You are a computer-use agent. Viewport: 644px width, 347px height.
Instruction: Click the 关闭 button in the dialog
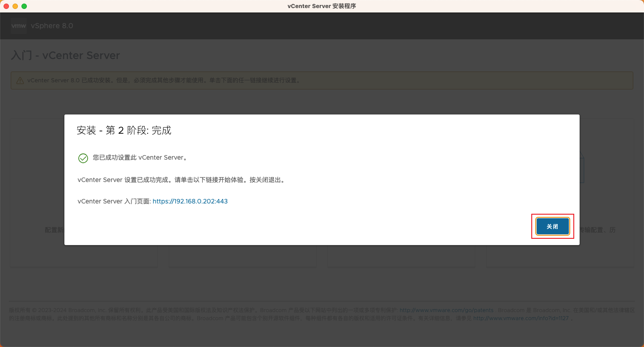point(552,227)
